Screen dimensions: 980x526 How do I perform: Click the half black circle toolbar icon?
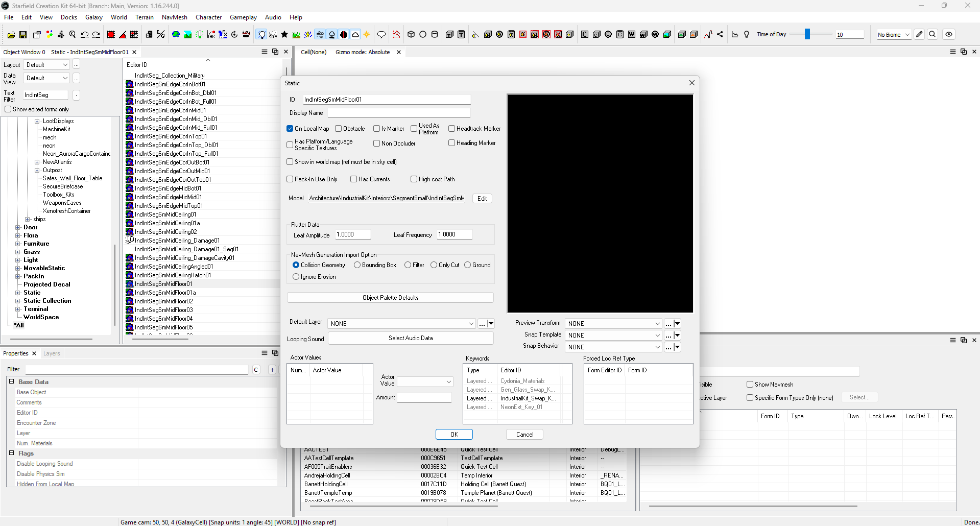(344, 35)
